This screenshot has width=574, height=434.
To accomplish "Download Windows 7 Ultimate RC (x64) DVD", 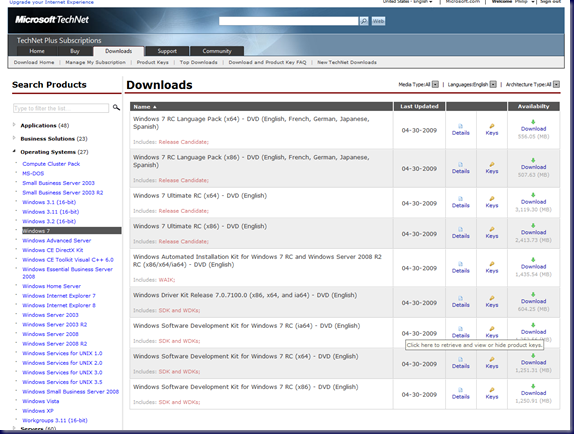I will point(533,202).
